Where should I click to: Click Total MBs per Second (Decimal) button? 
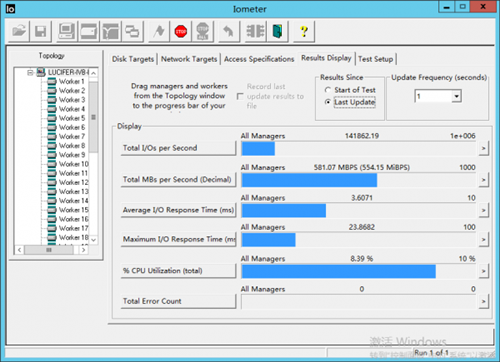pos(178,180)
